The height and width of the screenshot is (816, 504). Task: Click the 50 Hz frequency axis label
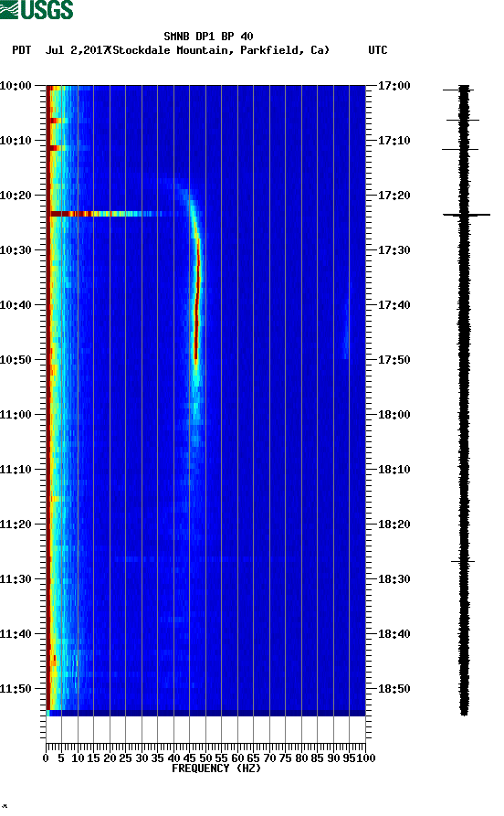tap(205, 758)
